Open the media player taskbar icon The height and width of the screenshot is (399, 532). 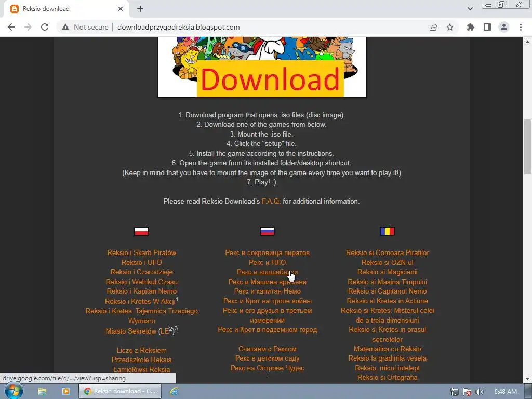point(66,391)
